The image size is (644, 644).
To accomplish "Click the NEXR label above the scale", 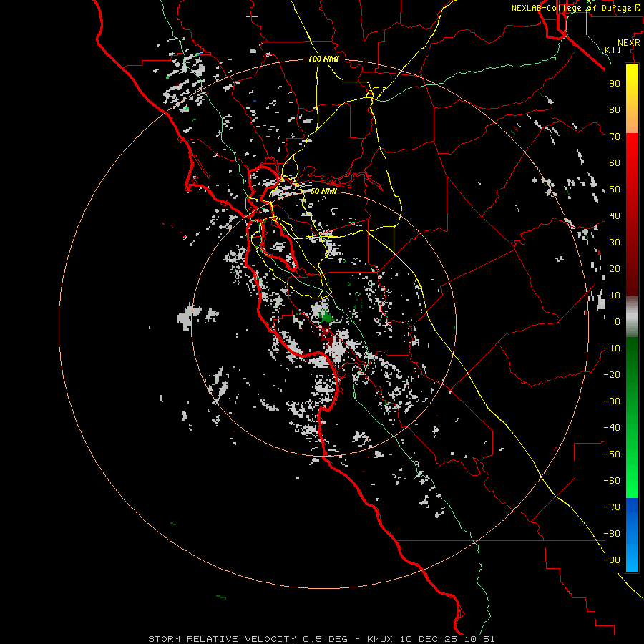I will click(x=629, y=43).
